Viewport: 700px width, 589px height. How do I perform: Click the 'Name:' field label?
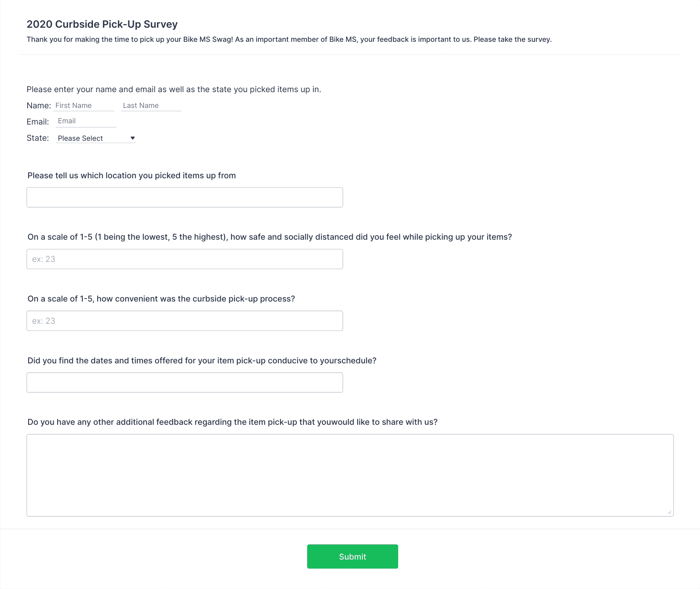click(x=39, y=106)
